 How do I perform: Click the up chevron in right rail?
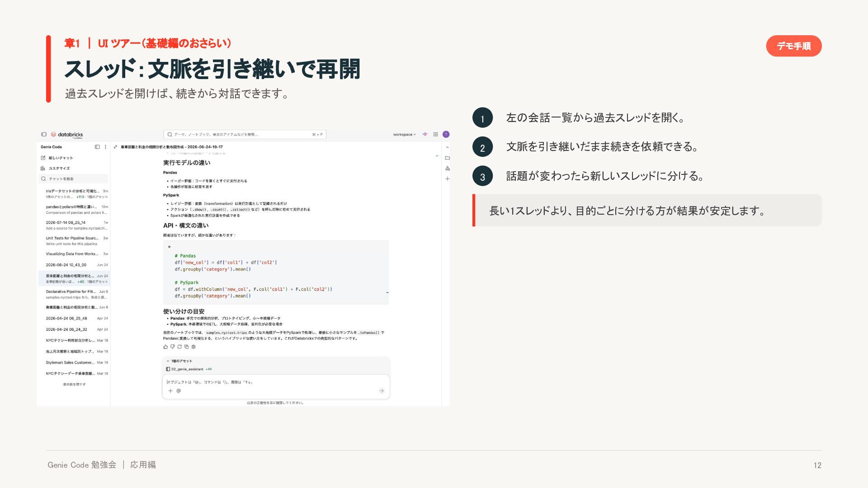click(x=447, y=147)
